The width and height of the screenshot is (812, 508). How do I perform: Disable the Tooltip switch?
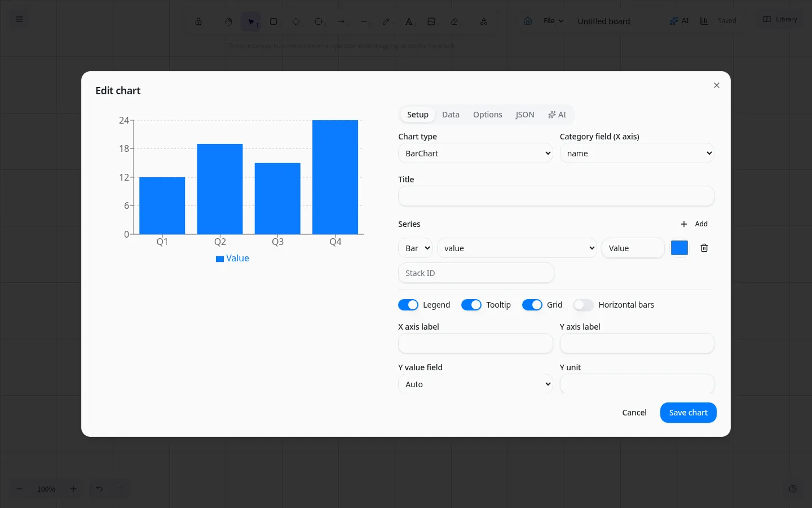[x=471, y=305]
